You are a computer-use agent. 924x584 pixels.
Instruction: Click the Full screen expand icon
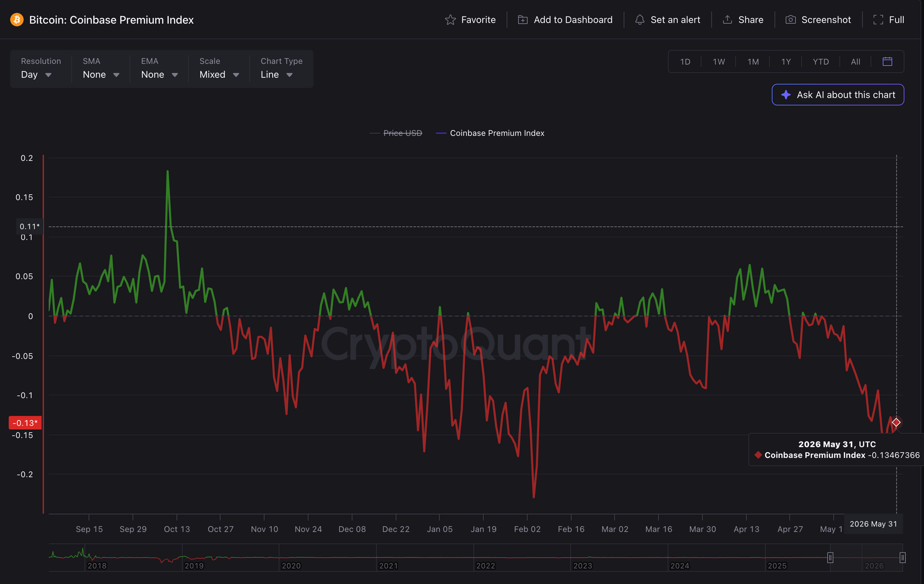(x=878, y=20)
